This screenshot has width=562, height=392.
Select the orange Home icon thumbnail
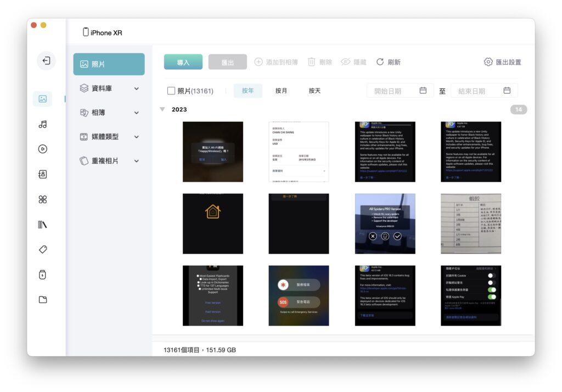213,224
